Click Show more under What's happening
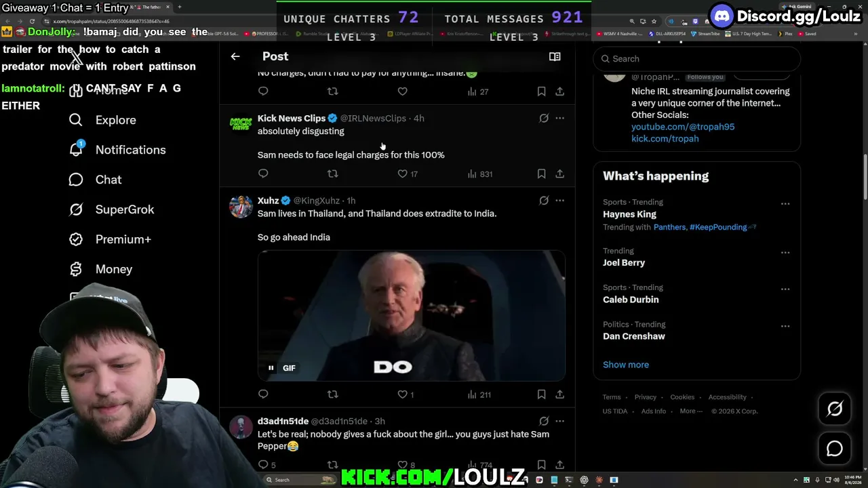 pyautogui.click(x=626, y=365)
